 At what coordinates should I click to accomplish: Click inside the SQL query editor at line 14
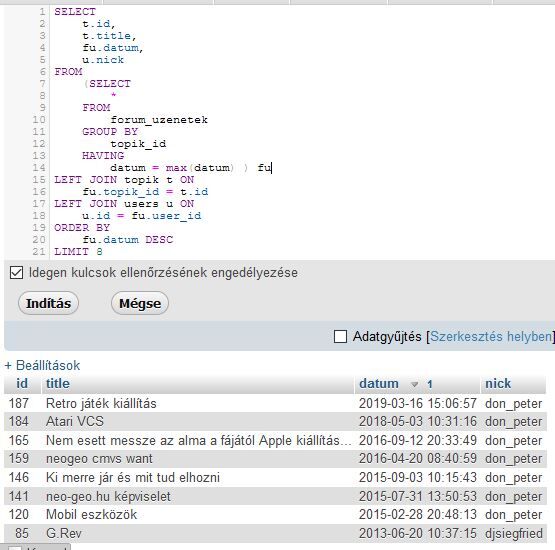191,168
